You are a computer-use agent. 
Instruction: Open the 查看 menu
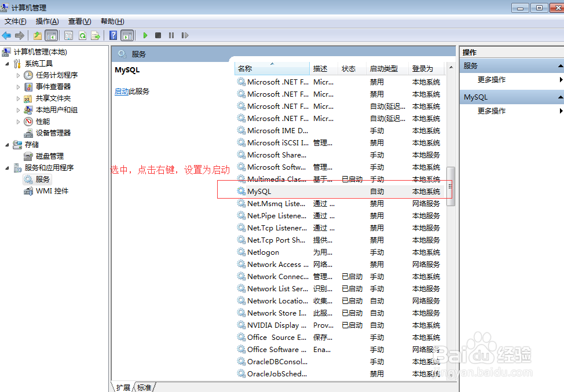pyautogui.click(x=79, y=21)
